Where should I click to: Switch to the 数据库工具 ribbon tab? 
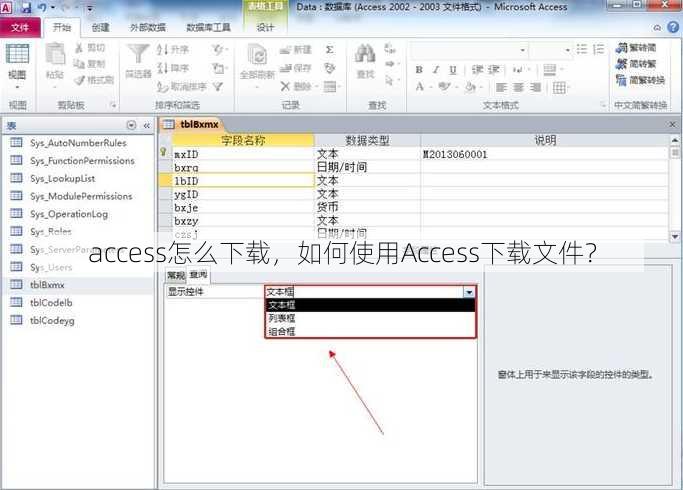coord(208,27)
